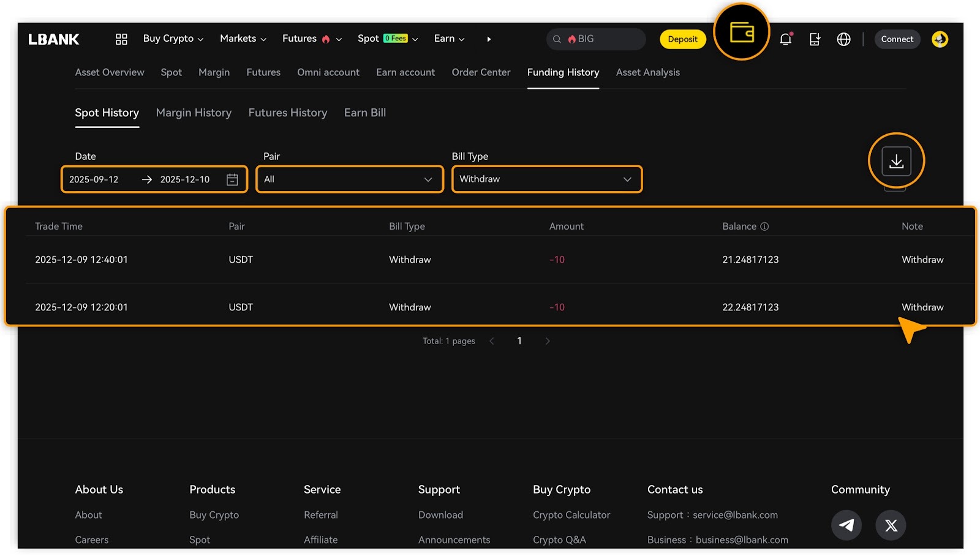Click the yellow Deposit button
Image resolution: width=980 pixels, height=556 pixels.
coord(682,39)
